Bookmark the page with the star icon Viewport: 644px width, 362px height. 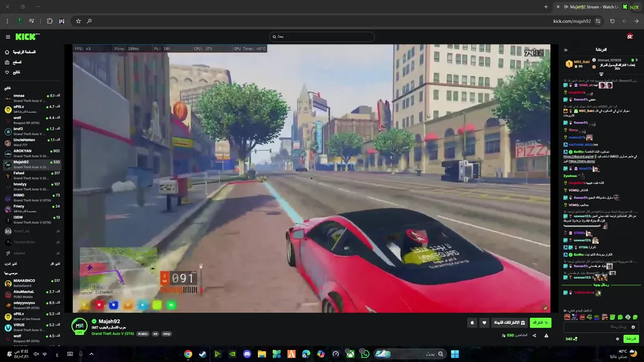[x=78, y=21]
